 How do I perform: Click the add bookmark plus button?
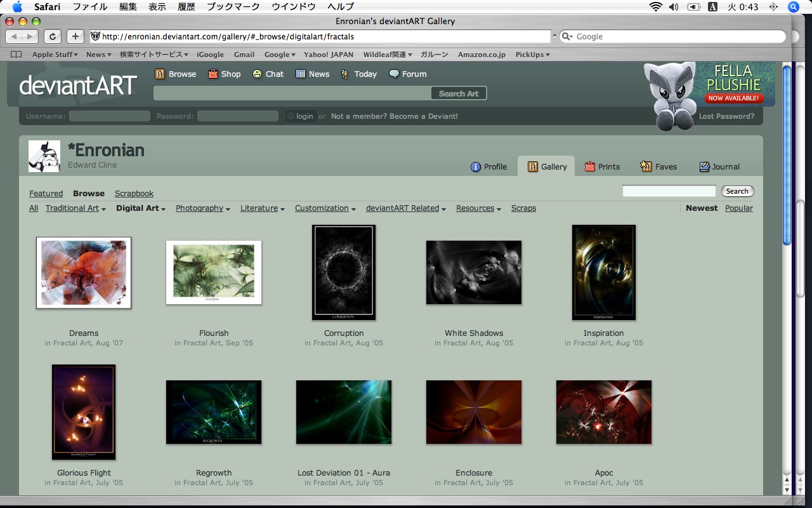tap(75, 37)
